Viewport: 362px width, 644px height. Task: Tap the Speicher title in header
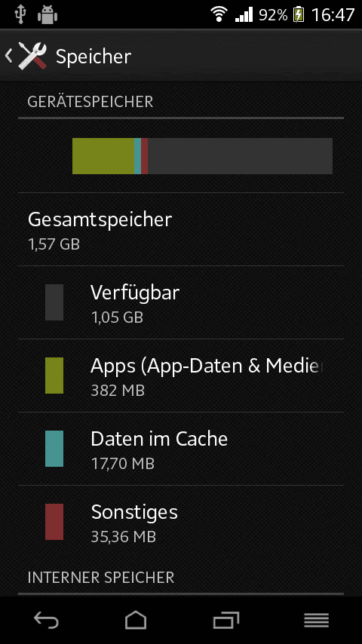click(94, 57)
